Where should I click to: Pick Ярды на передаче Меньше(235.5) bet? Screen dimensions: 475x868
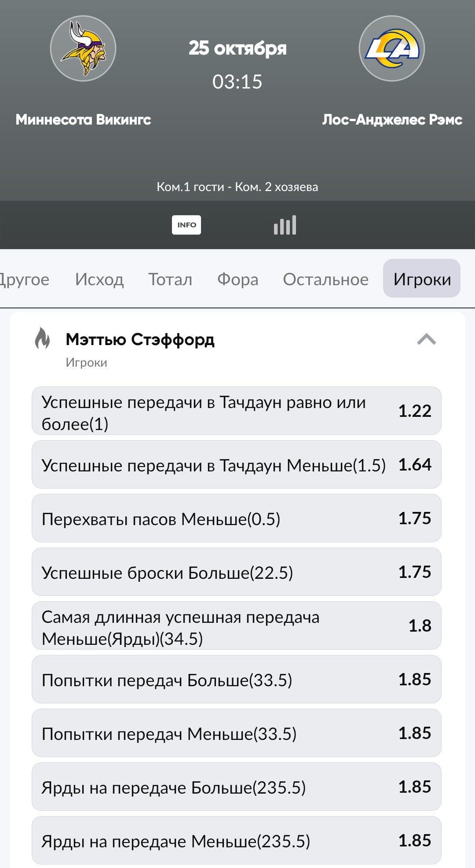237,841
